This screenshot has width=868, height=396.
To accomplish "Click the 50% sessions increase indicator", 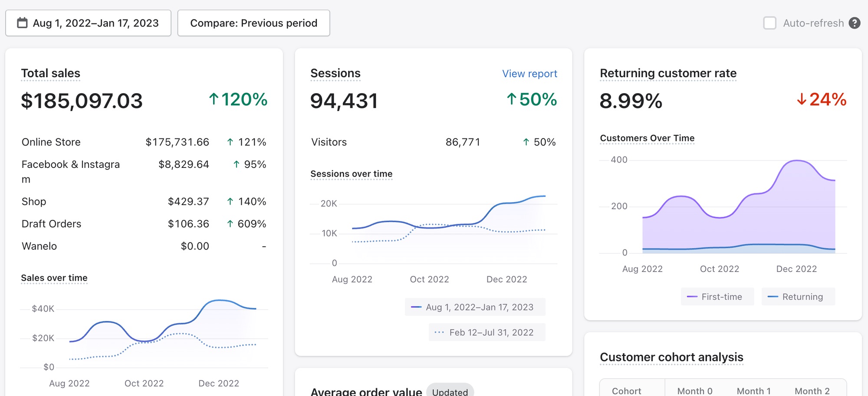I will click(x=532, y=99).
